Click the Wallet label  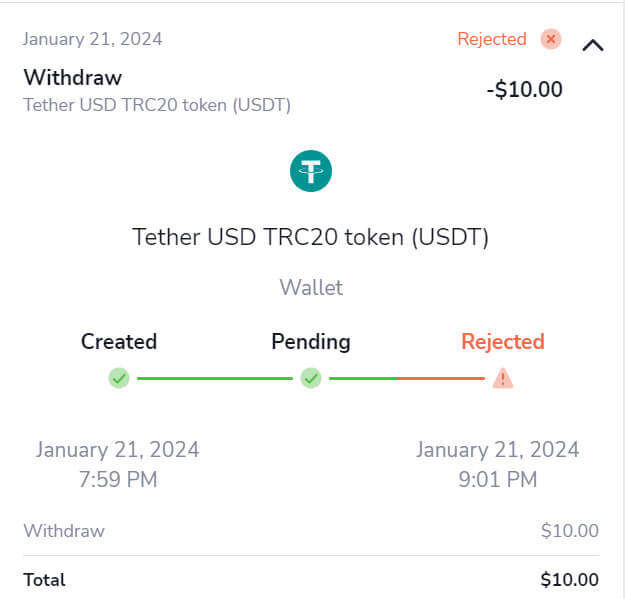(311, 288)
